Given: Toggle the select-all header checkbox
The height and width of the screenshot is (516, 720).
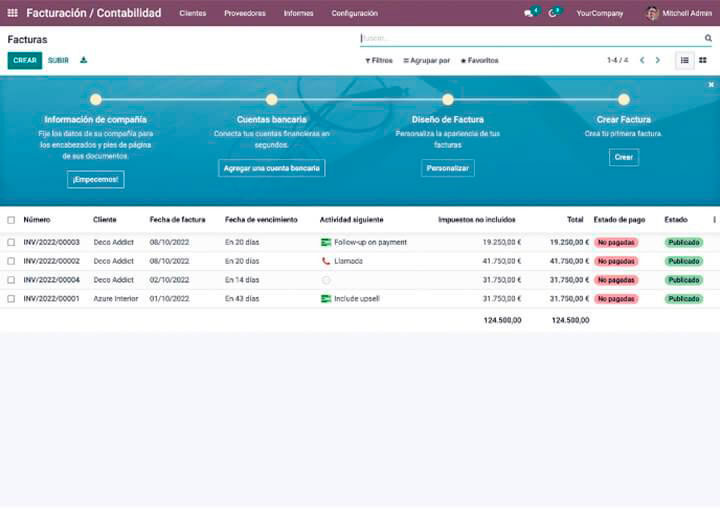Looking at the screenshot, I should (x=11, y=219).
